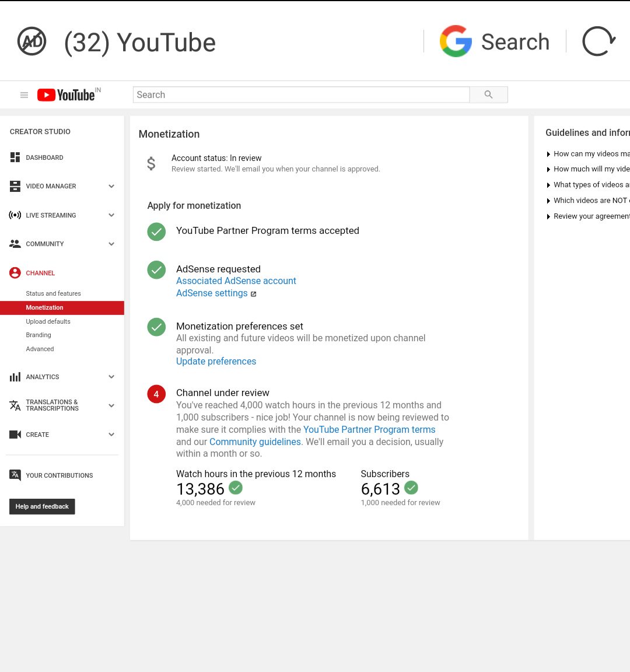
Task: Click the green check next to 6,613 subscribers
Action: coord(411,487)
